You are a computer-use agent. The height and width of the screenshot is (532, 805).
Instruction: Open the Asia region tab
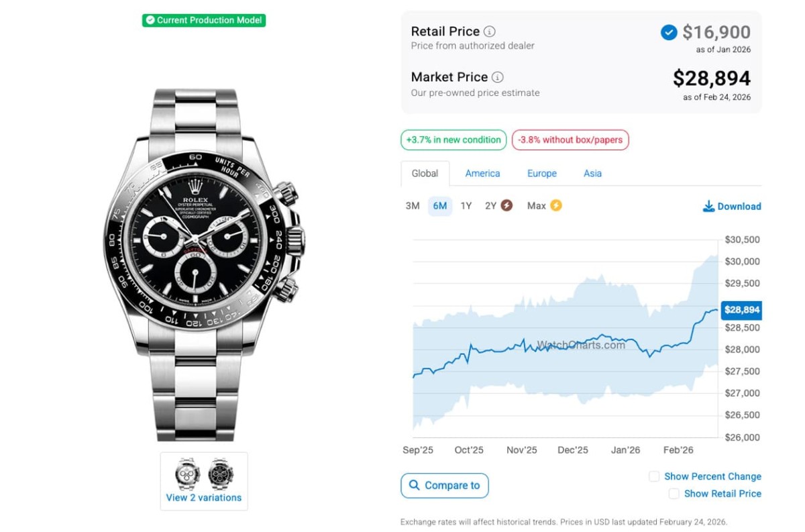coord(592,173)
